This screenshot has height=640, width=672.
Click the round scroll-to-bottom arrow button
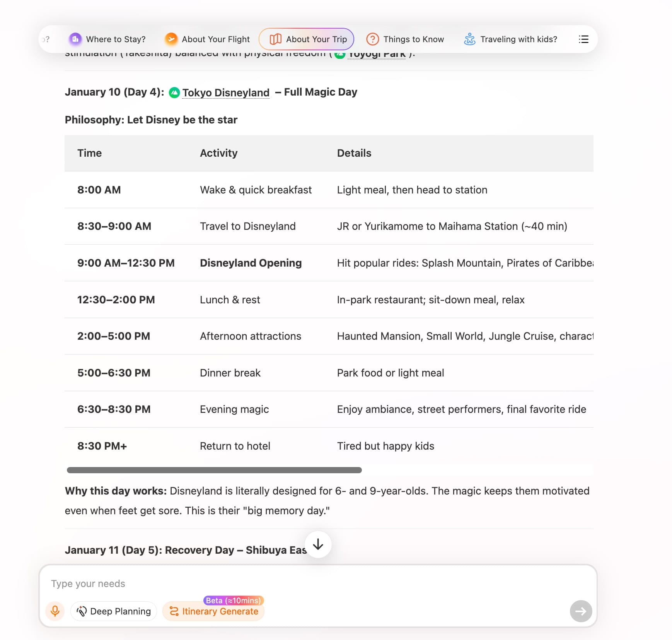pyautogui.click(x=318, y=544)
